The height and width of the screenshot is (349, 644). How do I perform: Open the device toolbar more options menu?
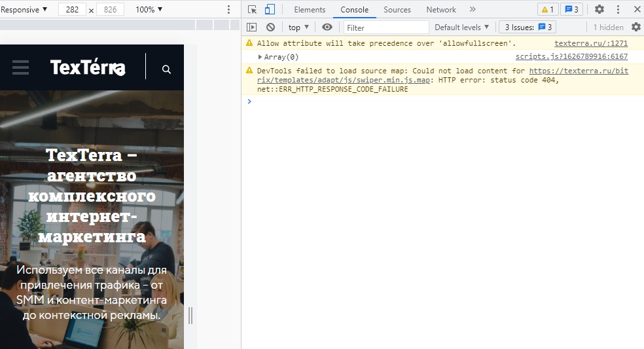pos(228,10)
